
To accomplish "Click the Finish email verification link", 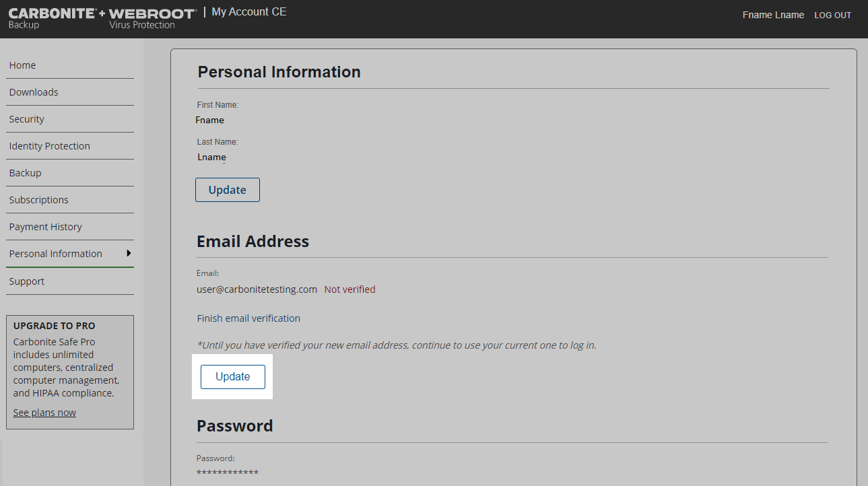I will (248, 318).
